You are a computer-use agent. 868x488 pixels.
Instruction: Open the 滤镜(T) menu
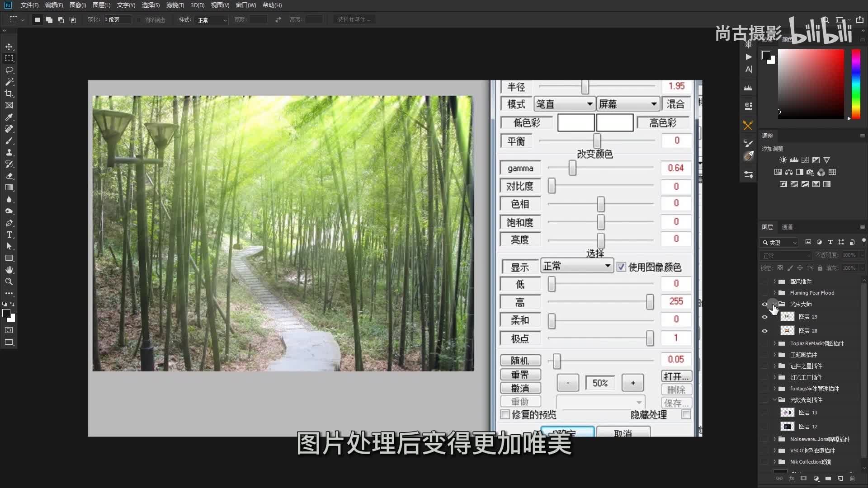pyautogui.click(x=175, y=5)
